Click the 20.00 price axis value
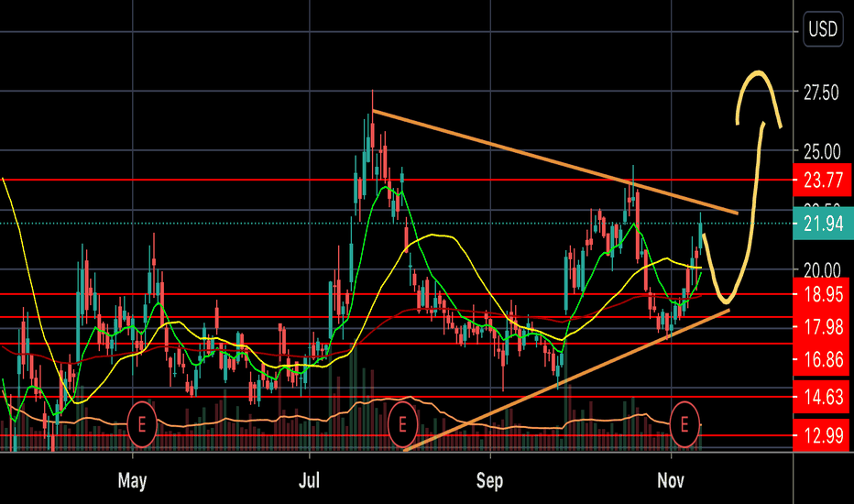 (x=823, y=269)
